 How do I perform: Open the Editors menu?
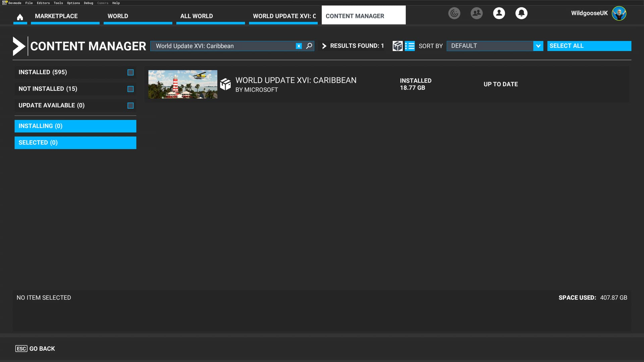click(x=43, y=3)
